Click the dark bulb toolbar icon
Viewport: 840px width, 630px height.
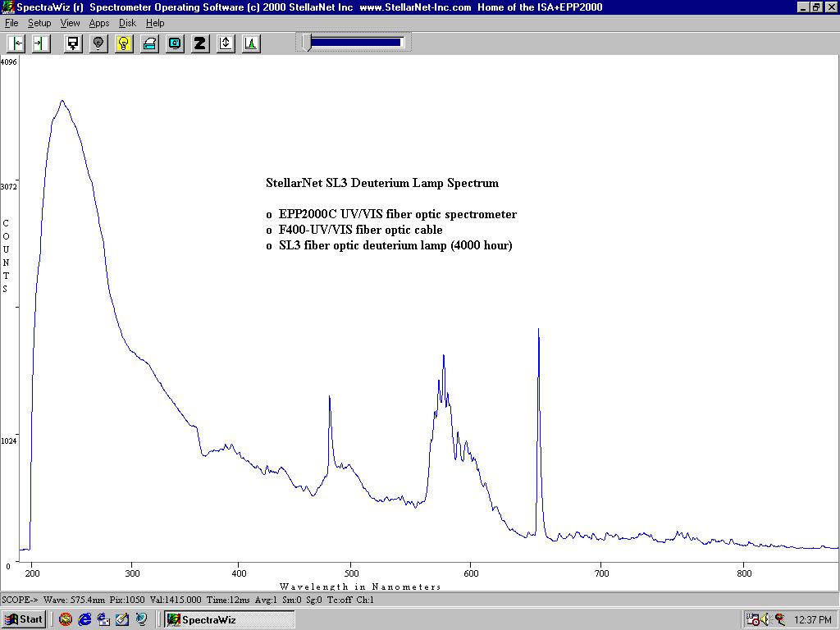click(x=98, y=43)
